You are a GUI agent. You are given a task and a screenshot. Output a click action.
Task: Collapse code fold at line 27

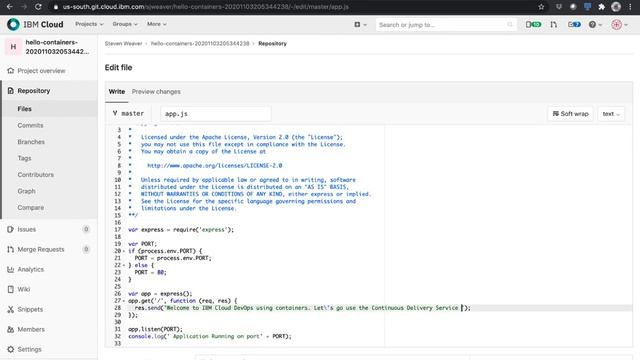pos(124,301)
